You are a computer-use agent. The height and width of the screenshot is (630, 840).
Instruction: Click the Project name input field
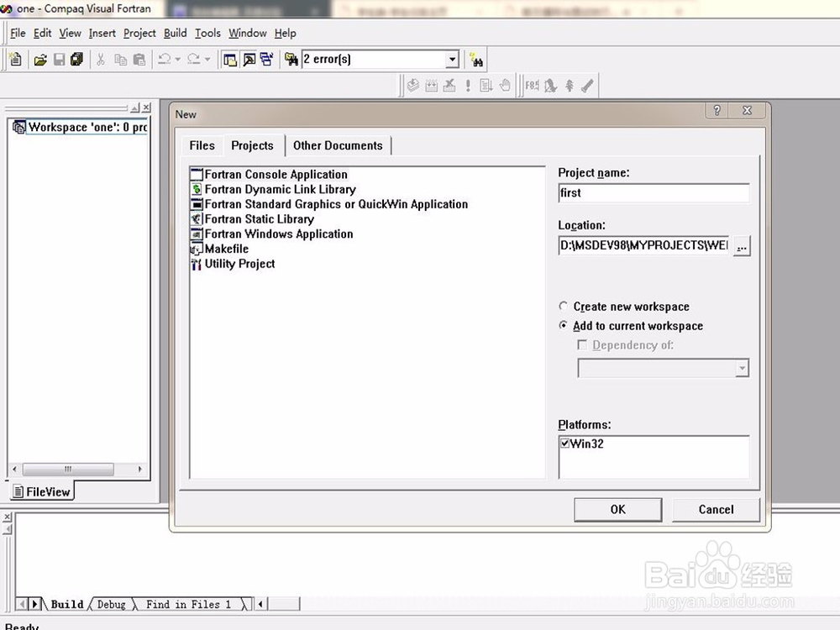(x=654, y=193)
